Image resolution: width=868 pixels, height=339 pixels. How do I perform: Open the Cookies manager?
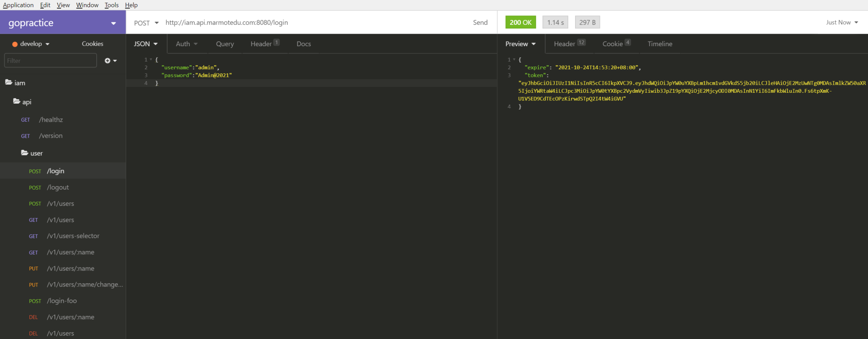coord(92,44)
